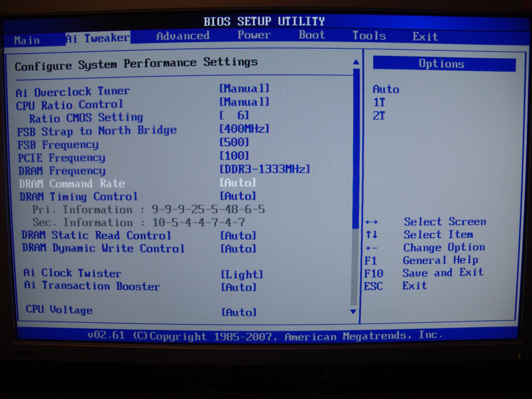Select the Ai Clock Twister Light setting
The width and height of the screenshot is (532, 399).
242,274
